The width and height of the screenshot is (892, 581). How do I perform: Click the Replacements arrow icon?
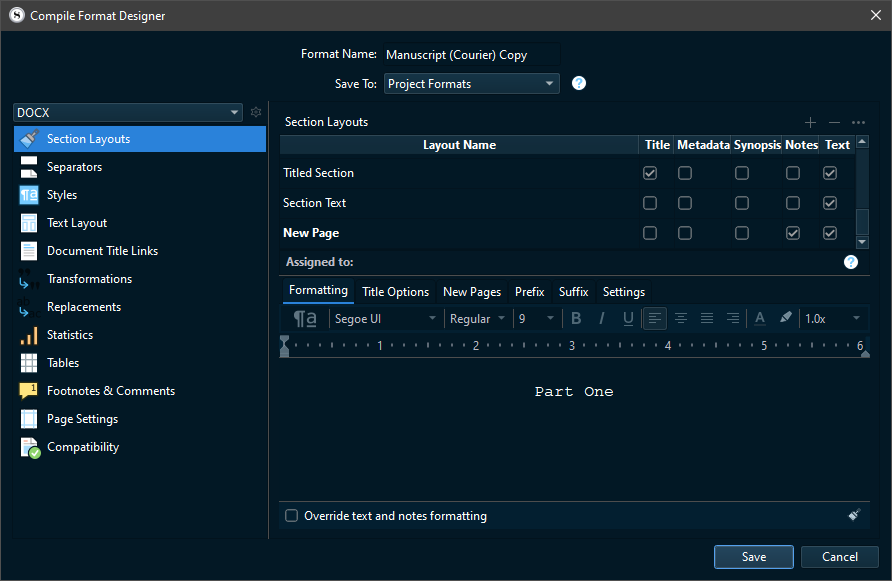[x=26, y=307]
